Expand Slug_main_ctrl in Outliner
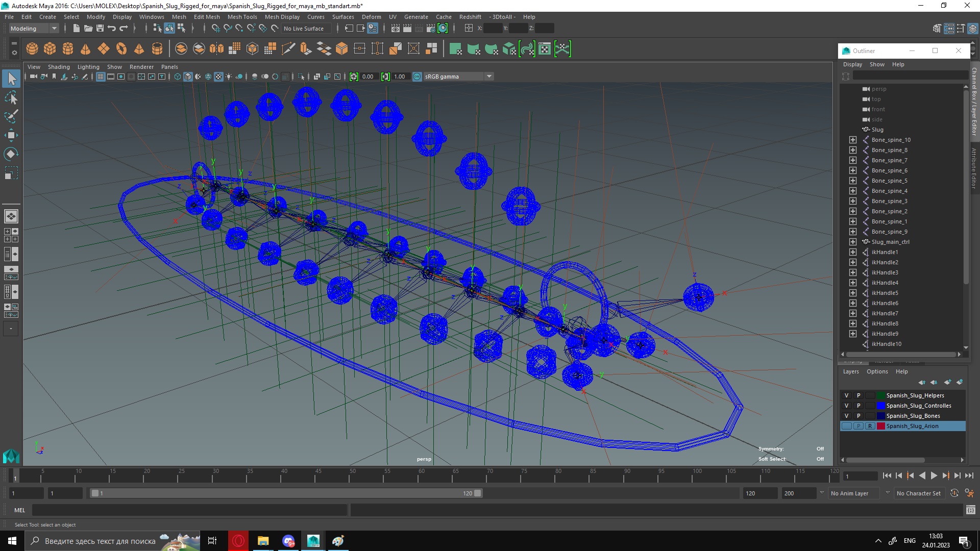Image resolution: width=980 pixels, height=551 pixels. (x=853, y=242)
